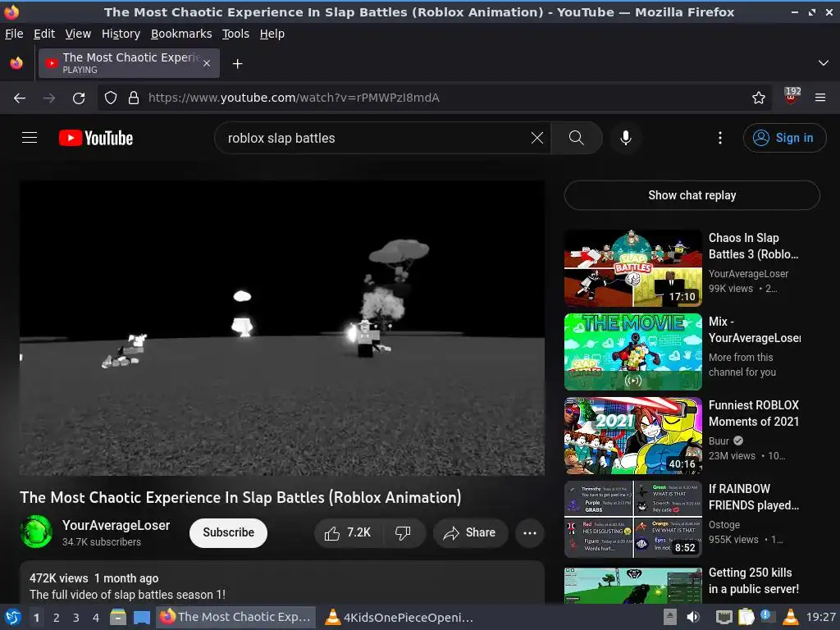
Task: Select the YouTube browser tab
Action: 129,63
